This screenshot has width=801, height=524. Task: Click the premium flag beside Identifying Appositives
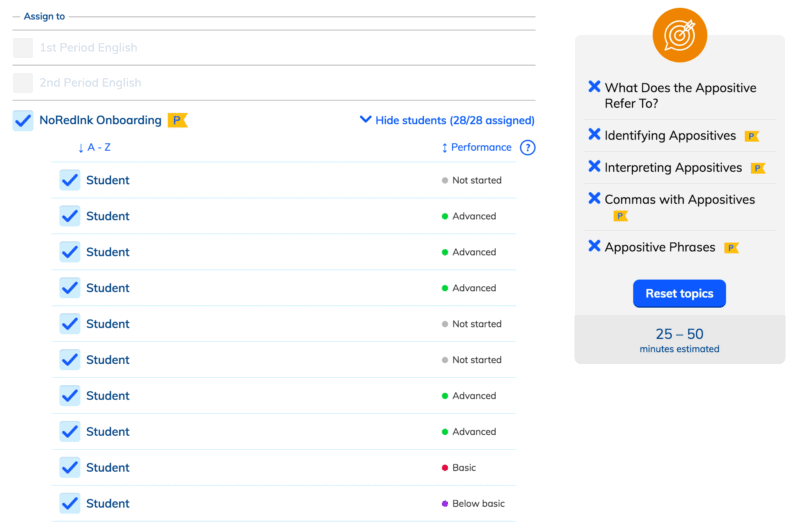point(751,136)
